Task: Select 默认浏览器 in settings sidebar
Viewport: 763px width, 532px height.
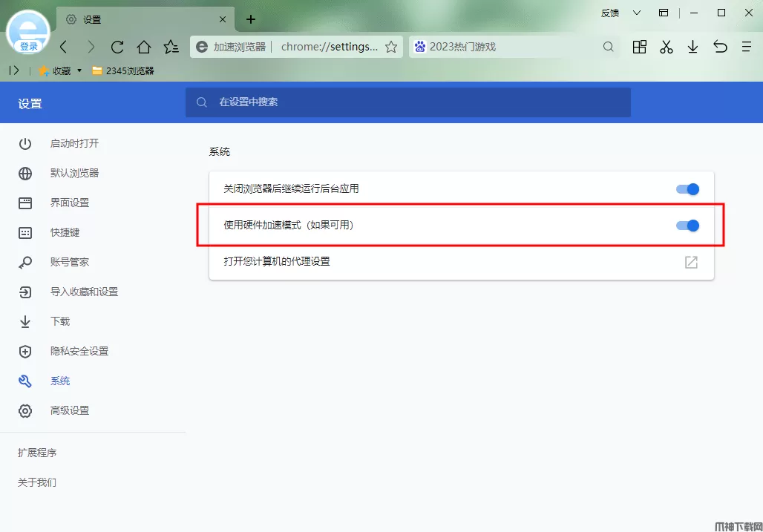Action: coord(74,173)
